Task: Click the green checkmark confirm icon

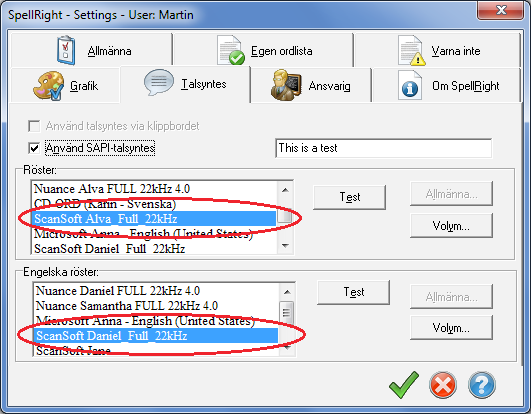Action: pos(404,385)
